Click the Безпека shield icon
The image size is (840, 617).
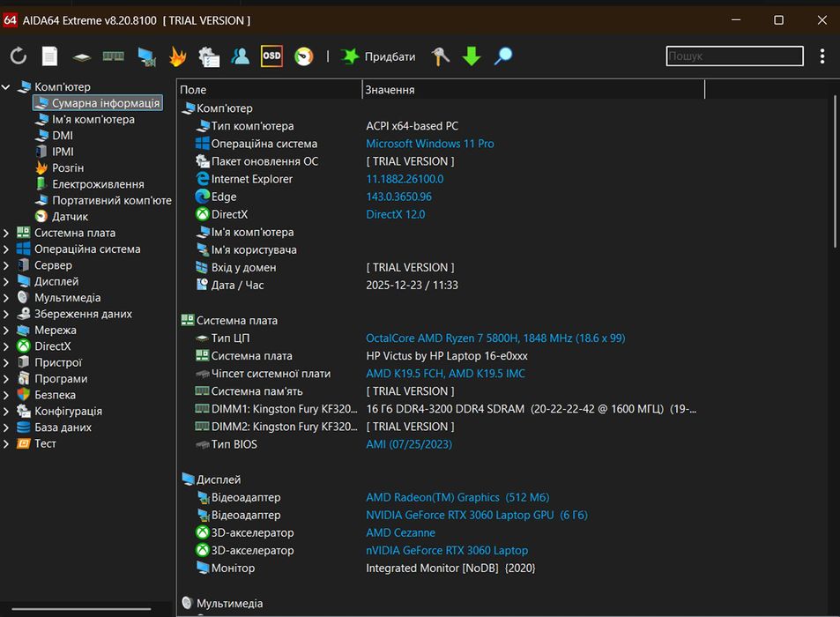point(24,395)
